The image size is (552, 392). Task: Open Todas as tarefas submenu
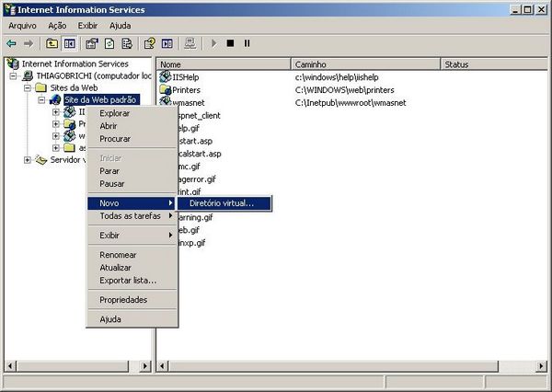[132, 216]
